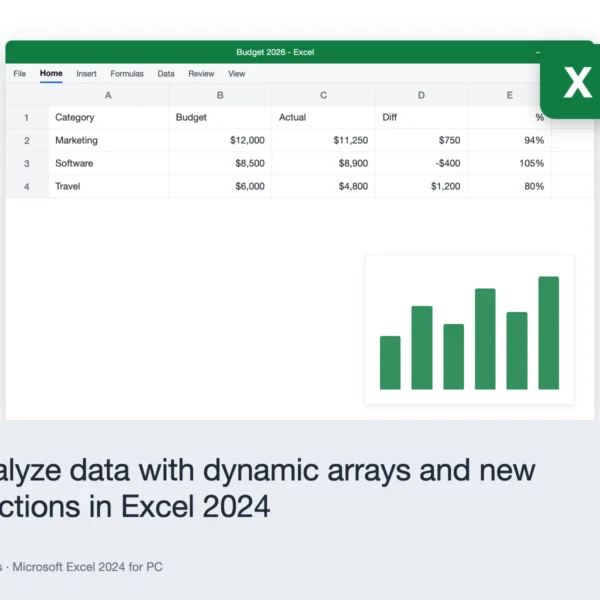This screenshot has height=600, width=600.
Task: Select the 94% cell
Action: click(x=509, y=140)
